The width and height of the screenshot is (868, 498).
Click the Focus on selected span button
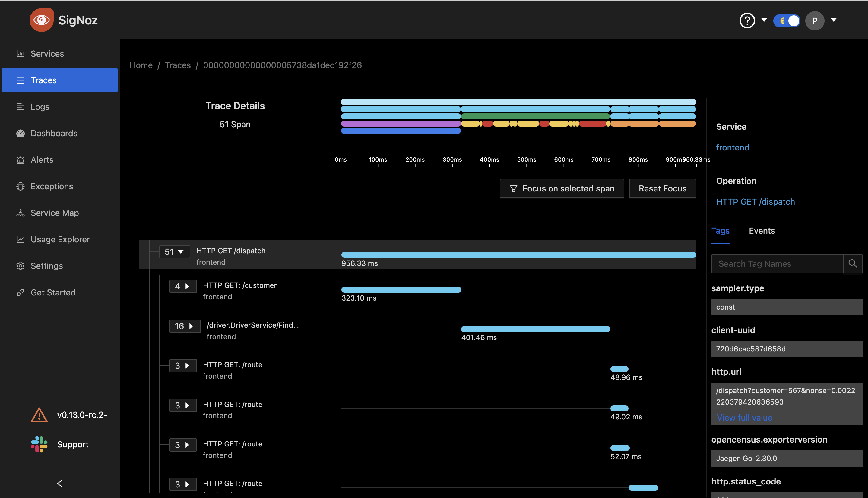click(x=562, y=188)
